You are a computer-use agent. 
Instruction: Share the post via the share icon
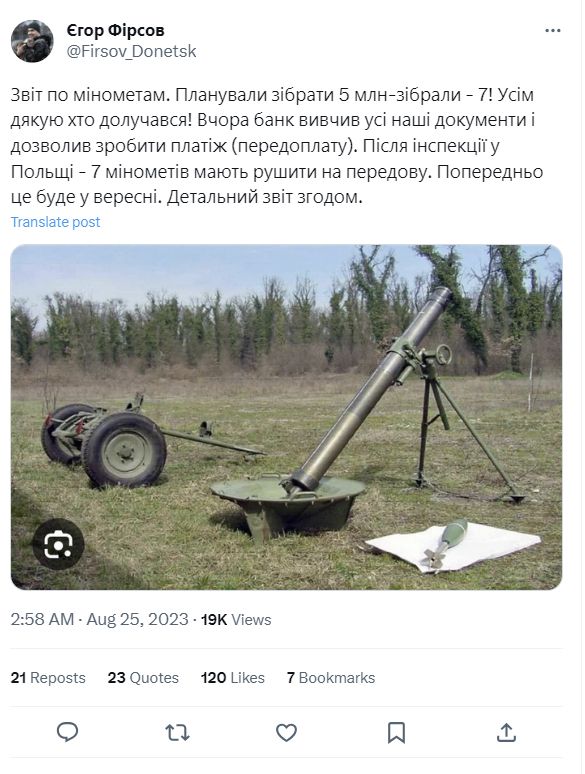click(506, 733)
